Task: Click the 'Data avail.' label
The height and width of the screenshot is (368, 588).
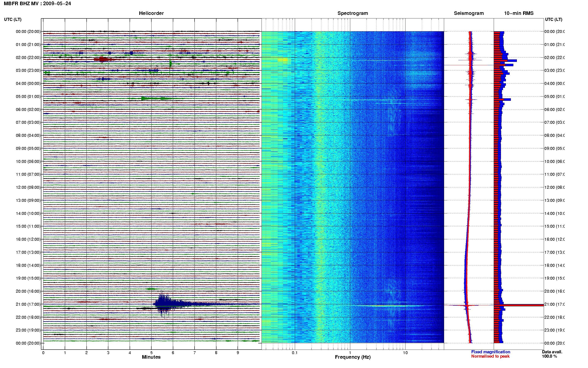Action: [552, 352]
